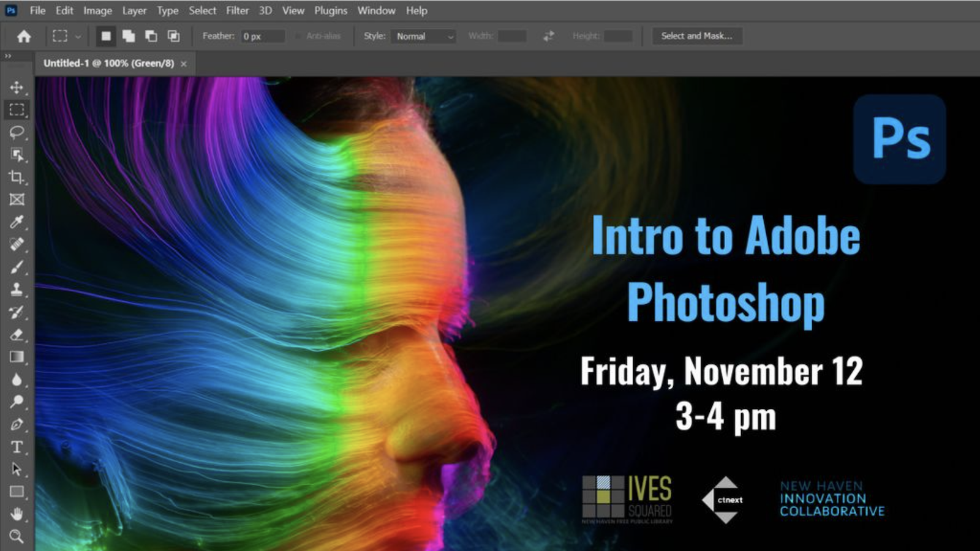980x551 pixels.
Task: Click the "Feather:" label
Action: (218, 36)
